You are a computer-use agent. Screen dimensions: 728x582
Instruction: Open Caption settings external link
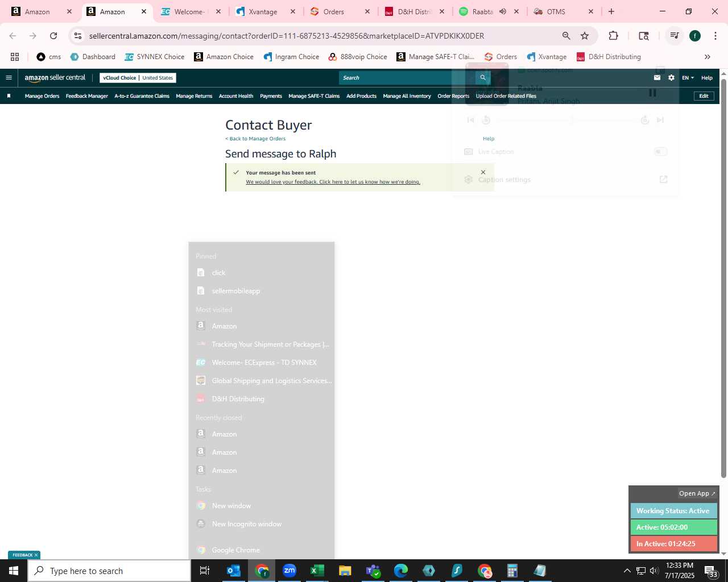(x=663, y=180)
